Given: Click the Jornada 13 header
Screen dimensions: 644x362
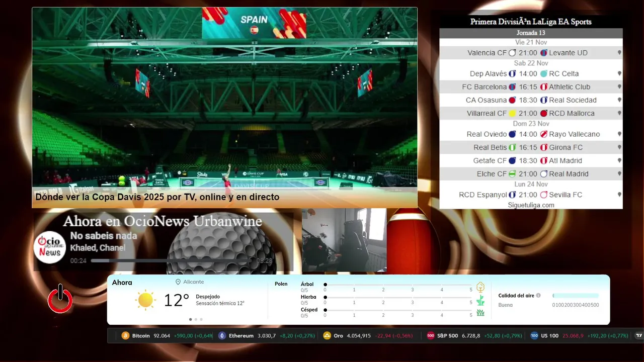Looking at the screenshot, I should click(531, 33).
